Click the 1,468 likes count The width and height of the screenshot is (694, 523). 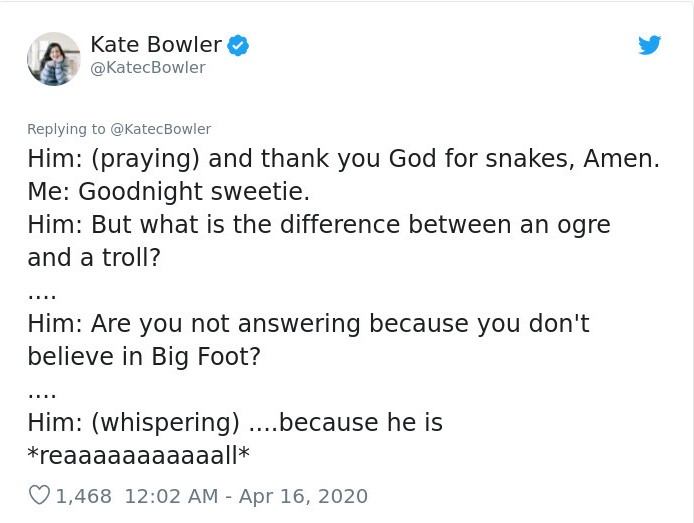84,496
